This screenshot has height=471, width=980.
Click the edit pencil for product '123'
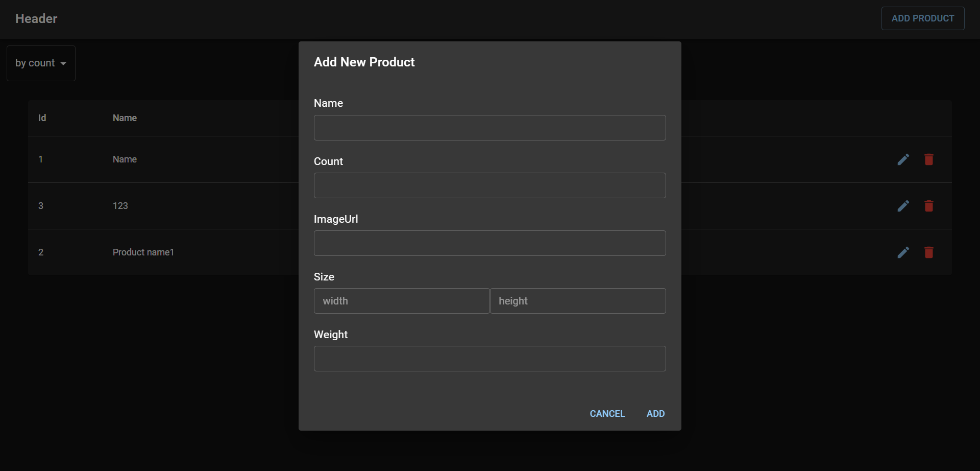(903, 206)
